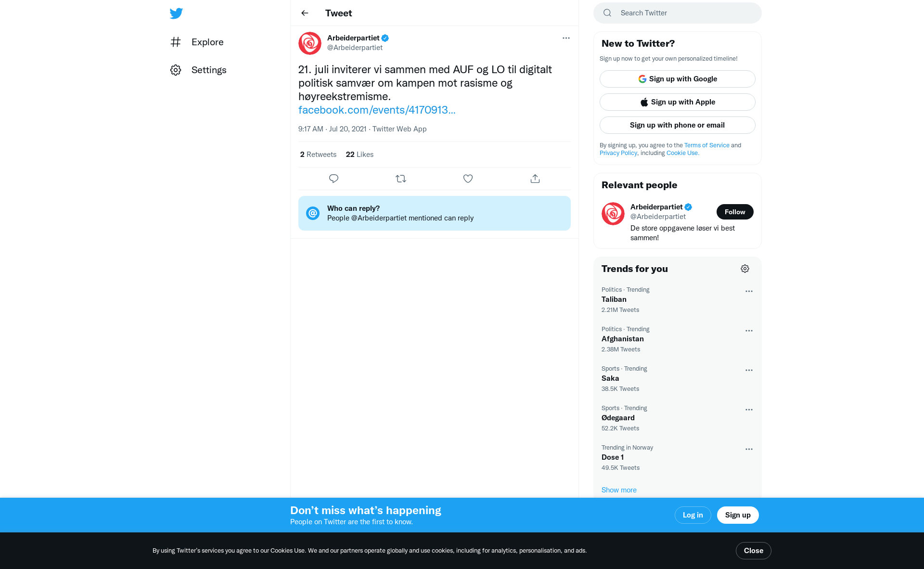Image resolution: width=924 pixels, height=569 pixels.
Task: Open more options for Ødegaard trend
Action: [x=749, y=410]
